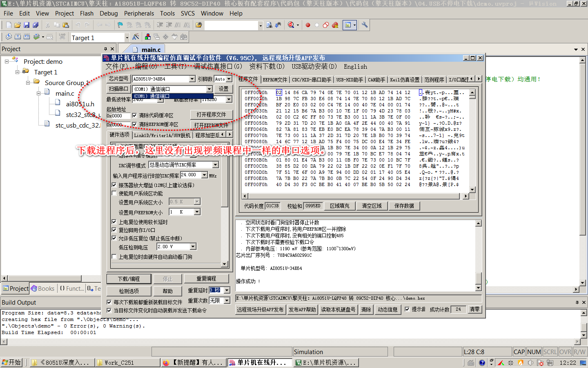The height and width of the screenshot is (368, 588).
Task: Toggle 清除代码缓冲区 checkbox
Action: point(134,115)
